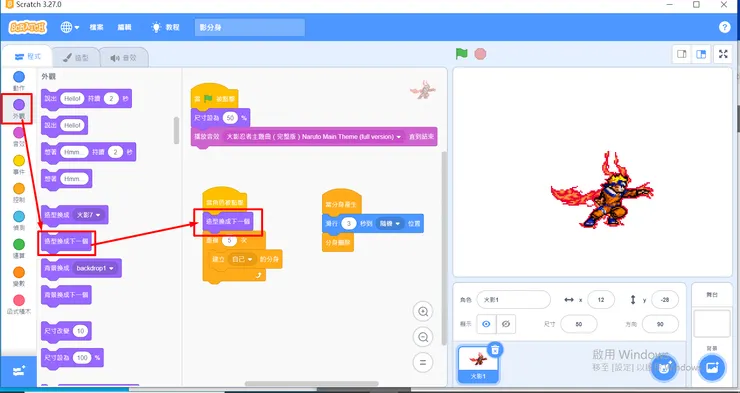Click the sprite name field 火影1
Screen dimensions: 740x393
(513, 300)
